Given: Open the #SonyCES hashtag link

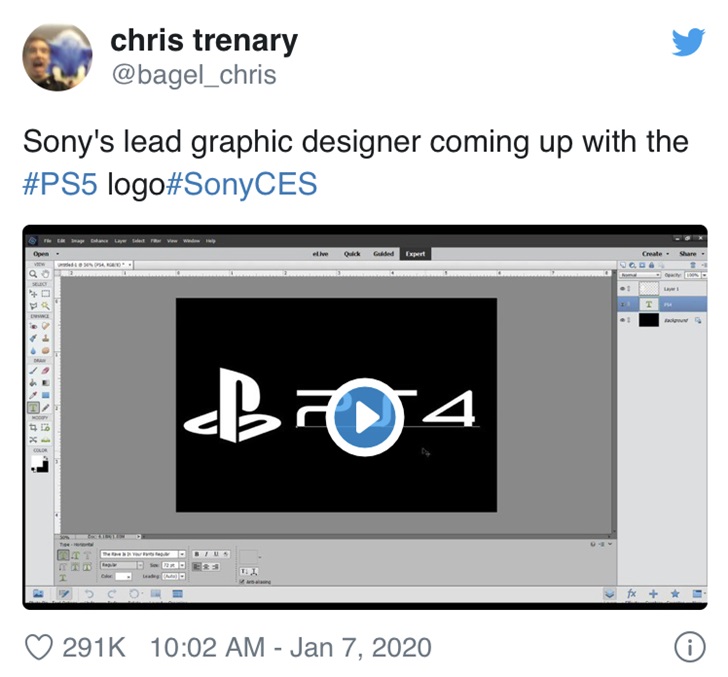Looking at the screenshot, I should pos(241,183).
